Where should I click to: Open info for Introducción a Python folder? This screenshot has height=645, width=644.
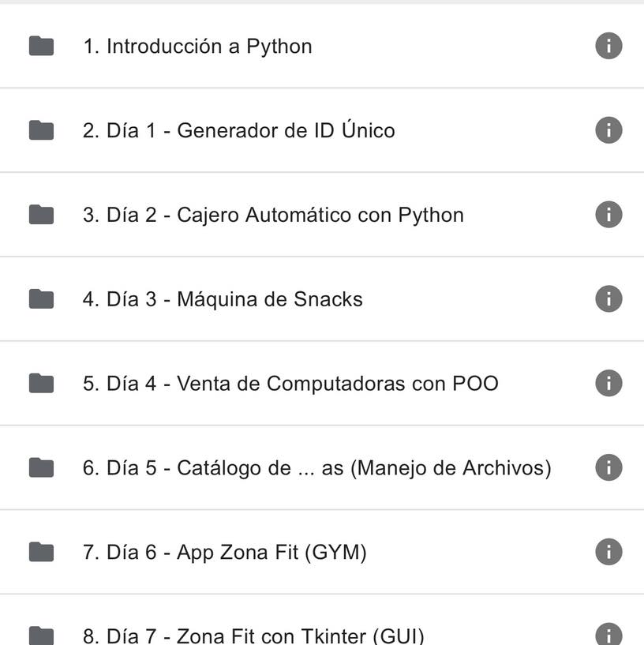coord(608,46)
